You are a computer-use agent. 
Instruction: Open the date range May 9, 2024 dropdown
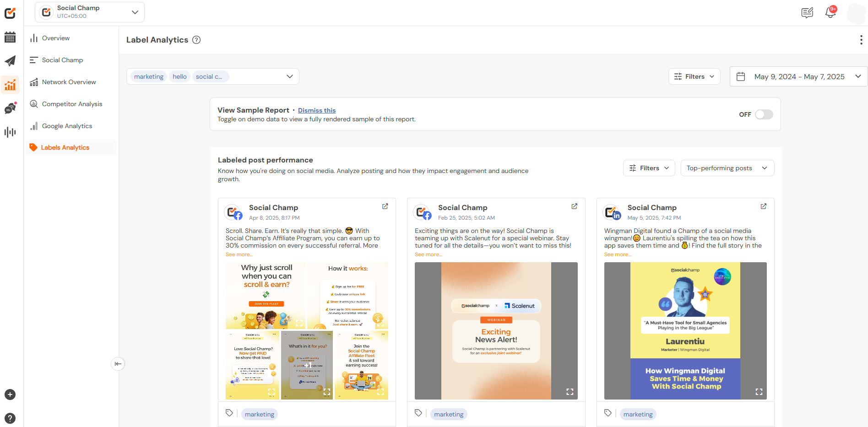[x=799, y=76]
